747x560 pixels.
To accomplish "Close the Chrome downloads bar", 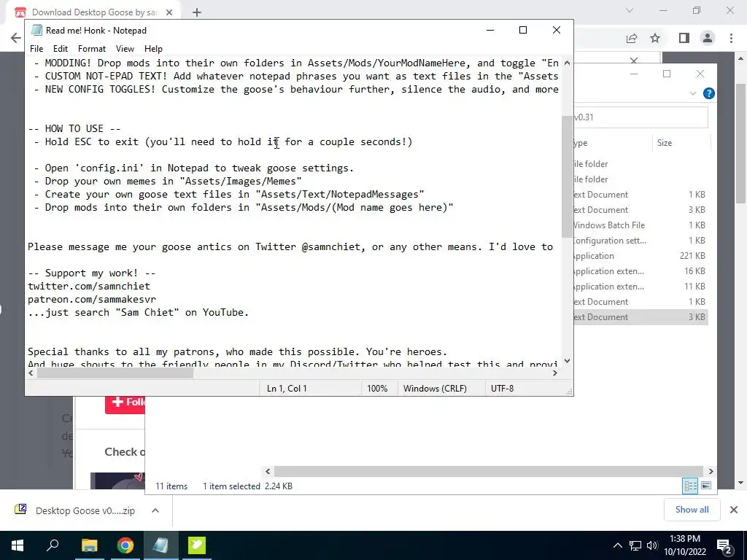I will point(734,510).
